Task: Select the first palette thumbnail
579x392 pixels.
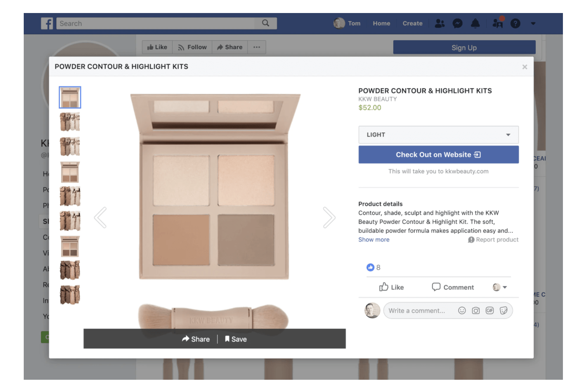Action: pyautogui.click(x=70, y=97)
